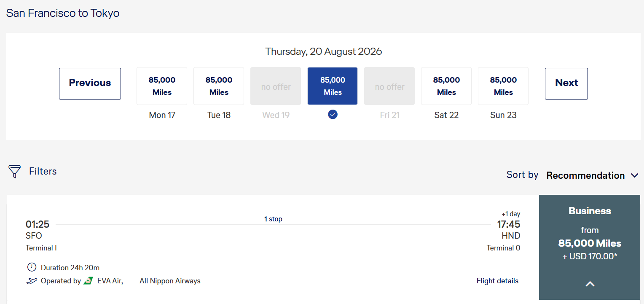Click the duration clock icon

click(x=32, y=267)
